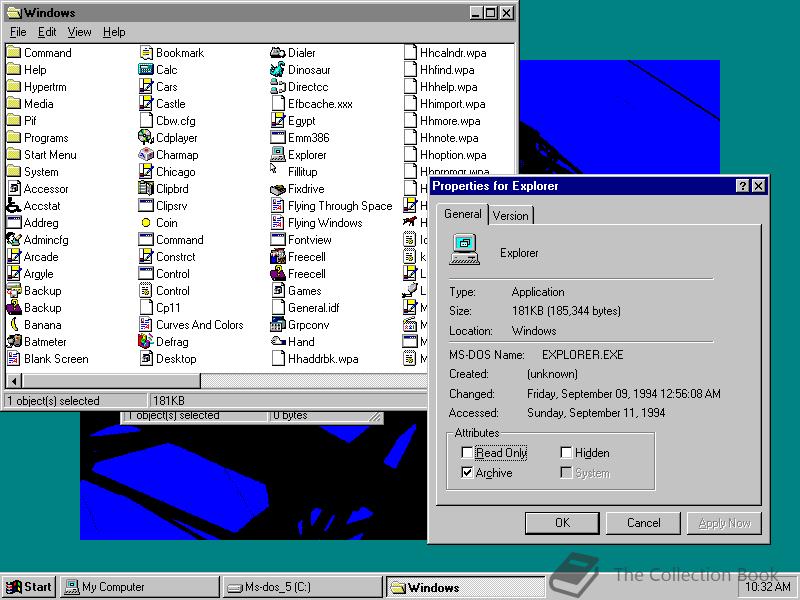Screen dimensions: 800x600
Task: Select the Hhimport.wpa file
Action: 445,104
